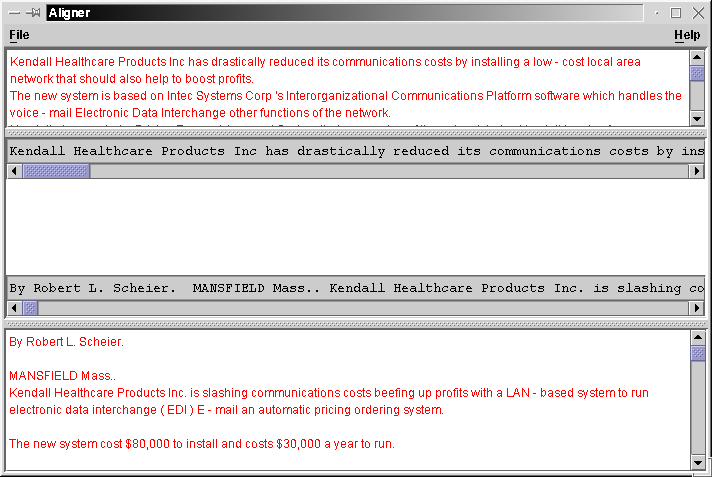Click the red 'By Robert L. Scheier.' line in bottom pane
The height and width of the screenshot is (477, 712).
pyautogui.click(x=66, y=342)
